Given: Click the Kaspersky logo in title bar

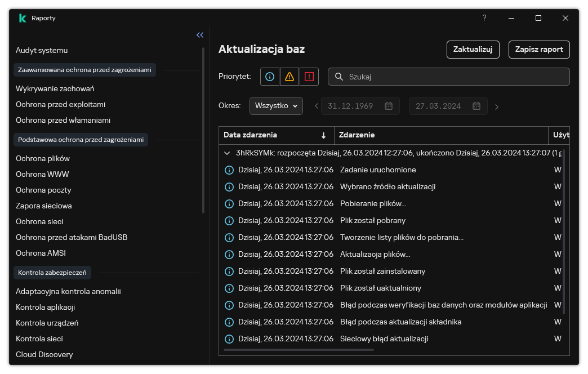Looking at the screenshot, I should pyautogui.click(x=22, y=18).
